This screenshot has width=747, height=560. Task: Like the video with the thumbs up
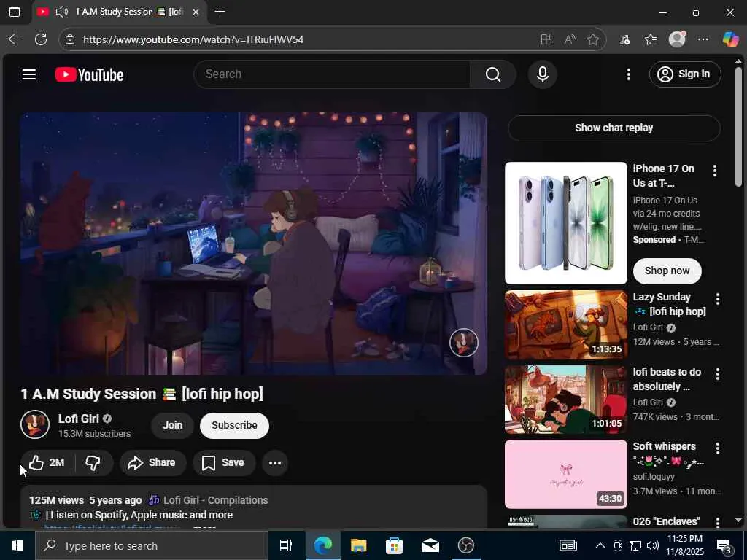click(46, 462)
